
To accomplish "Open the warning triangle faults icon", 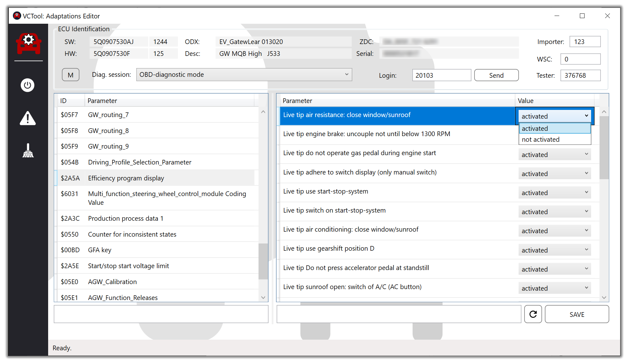I will [28, 118].
